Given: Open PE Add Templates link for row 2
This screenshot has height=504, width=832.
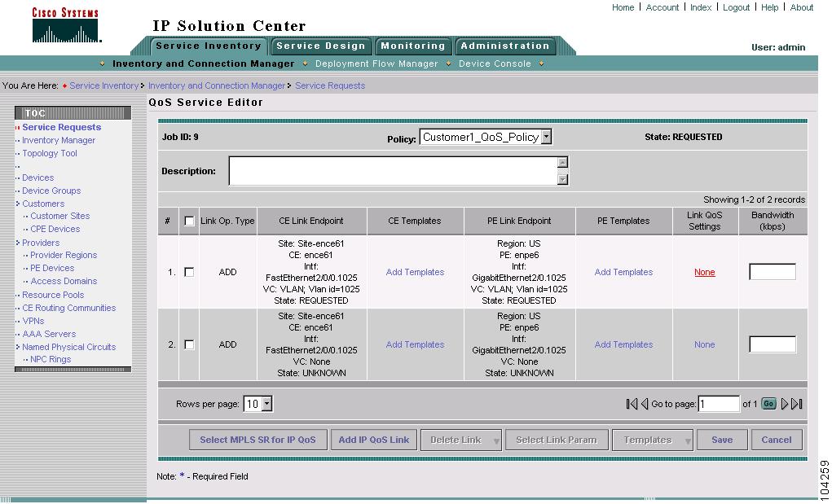Looking at the screenshot, I should pyautogui.click(x=623, y=344).
